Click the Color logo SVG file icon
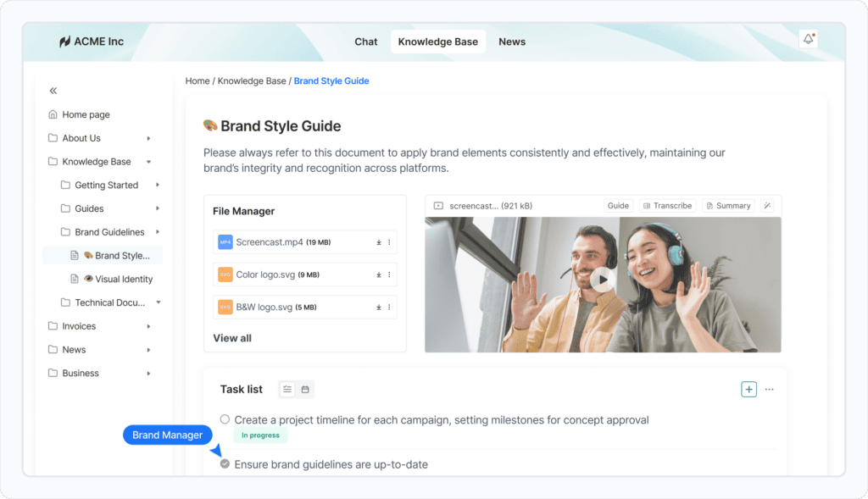This screenshot has height=499, width=868. 225,275
